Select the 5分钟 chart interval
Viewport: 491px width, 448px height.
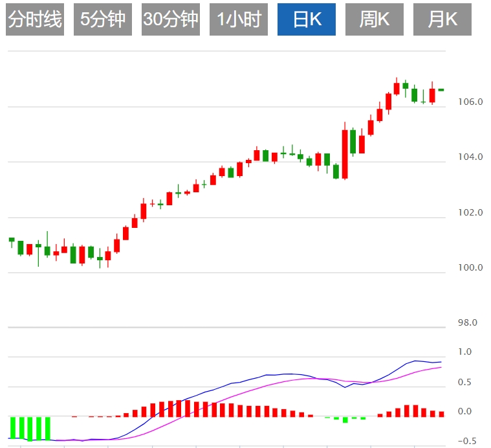[103, 19]
